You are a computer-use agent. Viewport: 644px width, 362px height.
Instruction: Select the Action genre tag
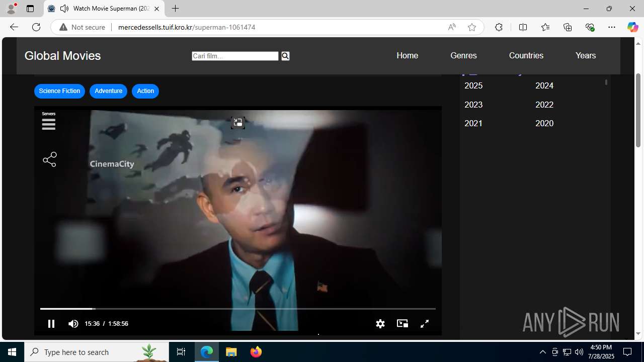pos(145,91)
